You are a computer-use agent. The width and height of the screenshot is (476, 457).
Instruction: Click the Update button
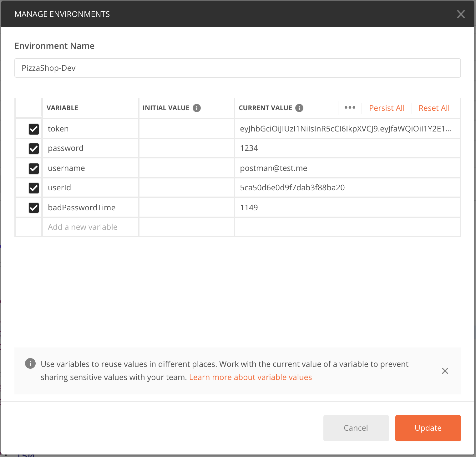tap(428, 428)
